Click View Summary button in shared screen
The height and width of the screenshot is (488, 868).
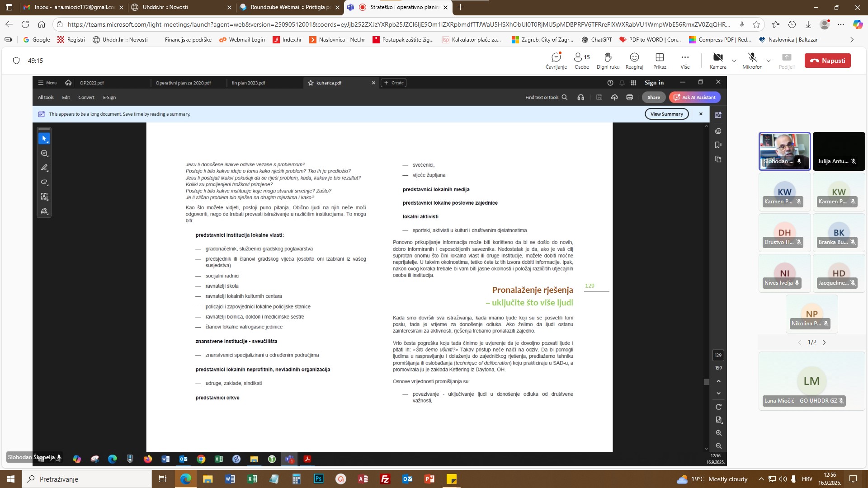[x=666, y=114]
